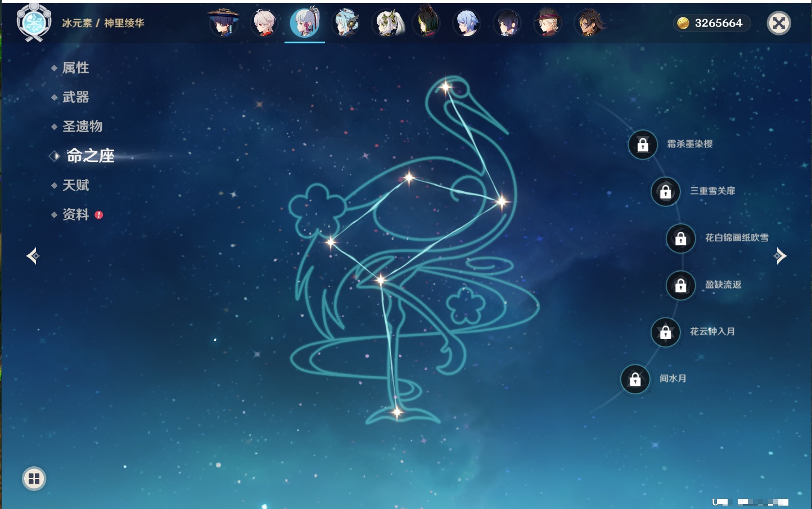Open 资料 profile tab with red alert

click(75, 214)
